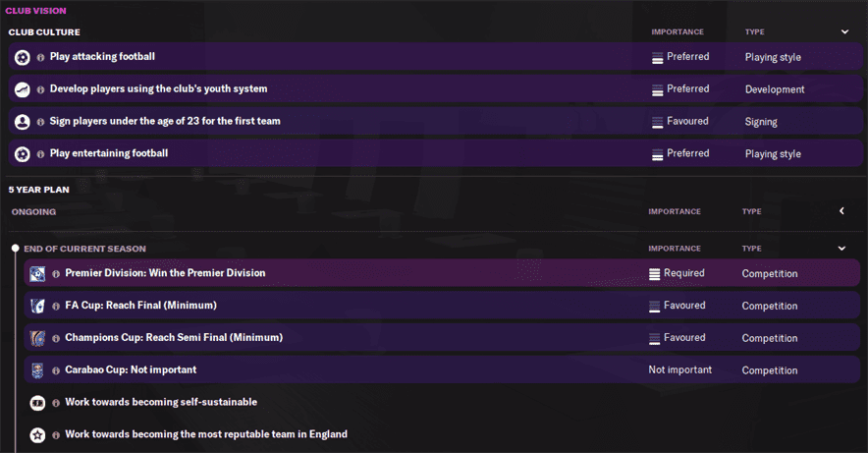868x453 pixels.
Task: Click the football icon beside Play attacking football
Action: click(x=23, y=57)
